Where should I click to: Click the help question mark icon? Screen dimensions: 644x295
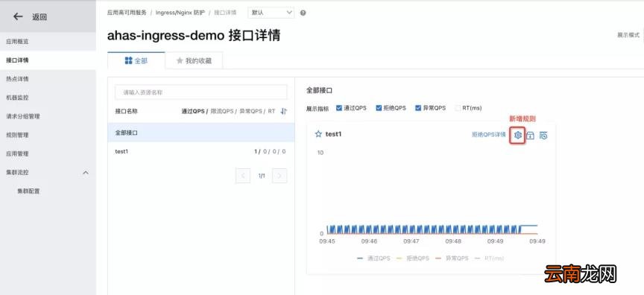tap(303, 13)
